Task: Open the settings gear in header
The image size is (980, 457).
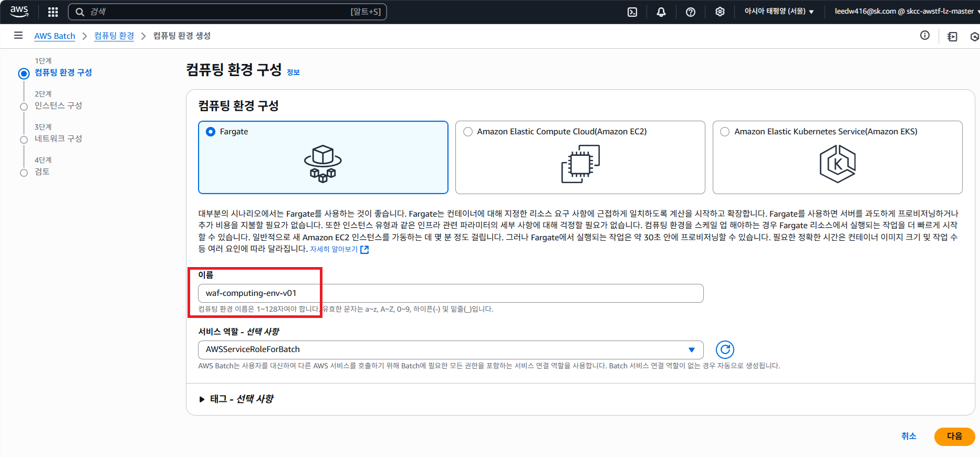Action: tap(720, 12)
